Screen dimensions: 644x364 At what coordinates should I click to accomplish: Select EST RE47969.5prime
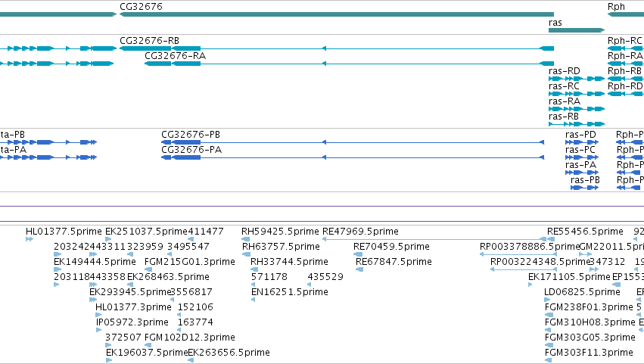[x=360, y=232]
